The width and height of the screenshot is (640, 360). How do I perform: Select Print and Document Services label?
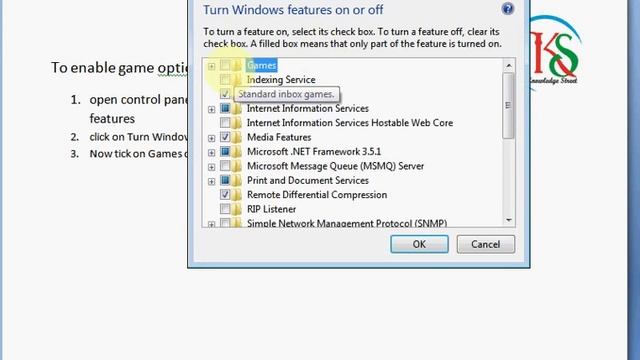(308, 180)
